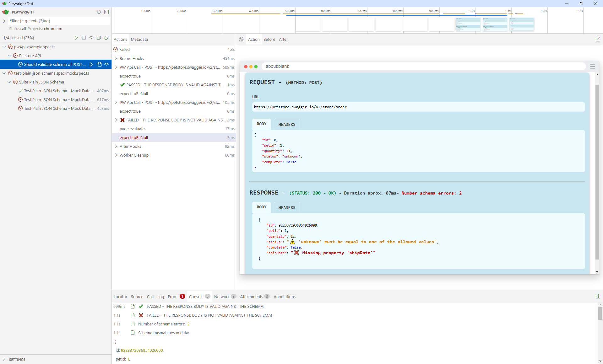Collapse pwApi-example.spec.ts file
Image resolution: width=603 pixels, height=364 pixels.
click(4, 47)
